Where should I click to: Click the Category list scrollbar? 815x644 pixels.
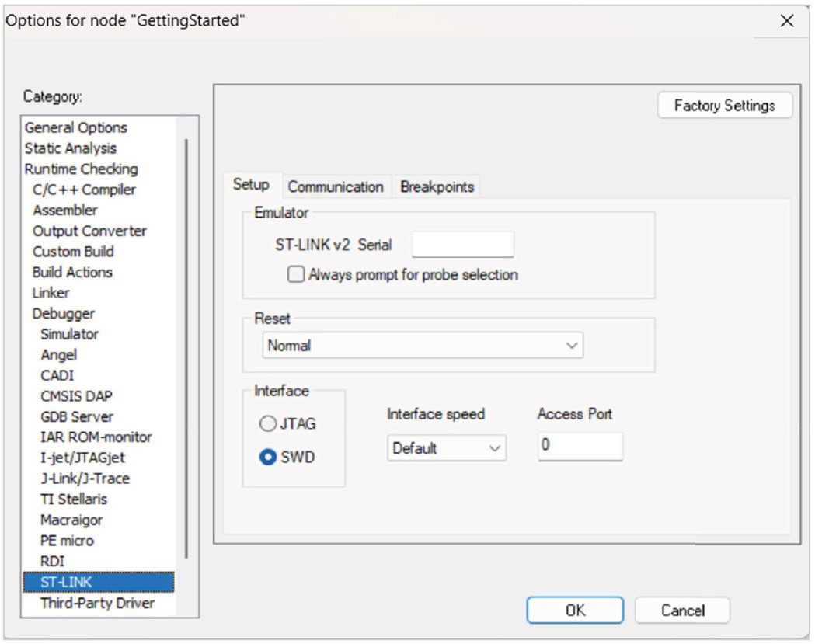186,350
